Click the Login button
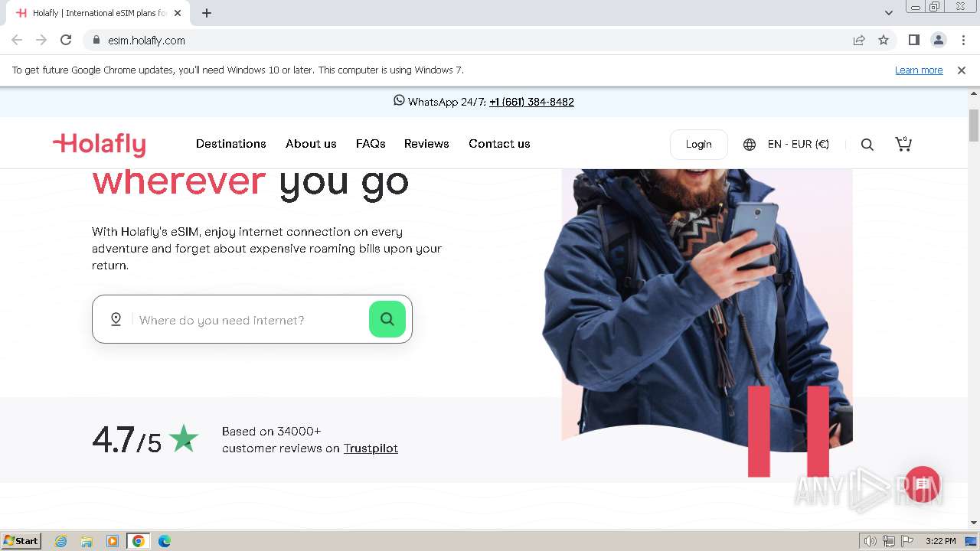 [698, 144]
